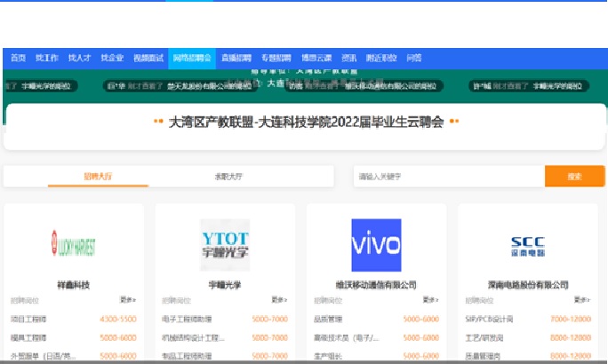Show 更多 positions for 深南电路

point(581,300)
